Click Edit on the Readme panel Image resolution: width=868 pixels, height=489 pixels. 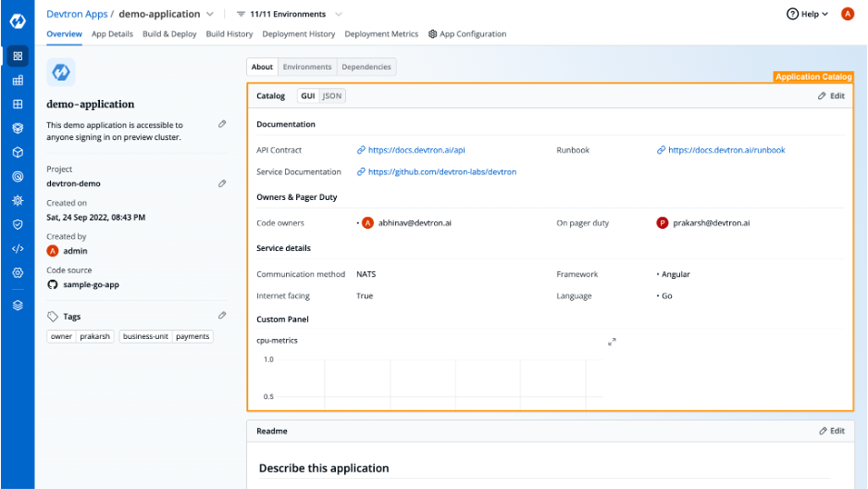832,431
